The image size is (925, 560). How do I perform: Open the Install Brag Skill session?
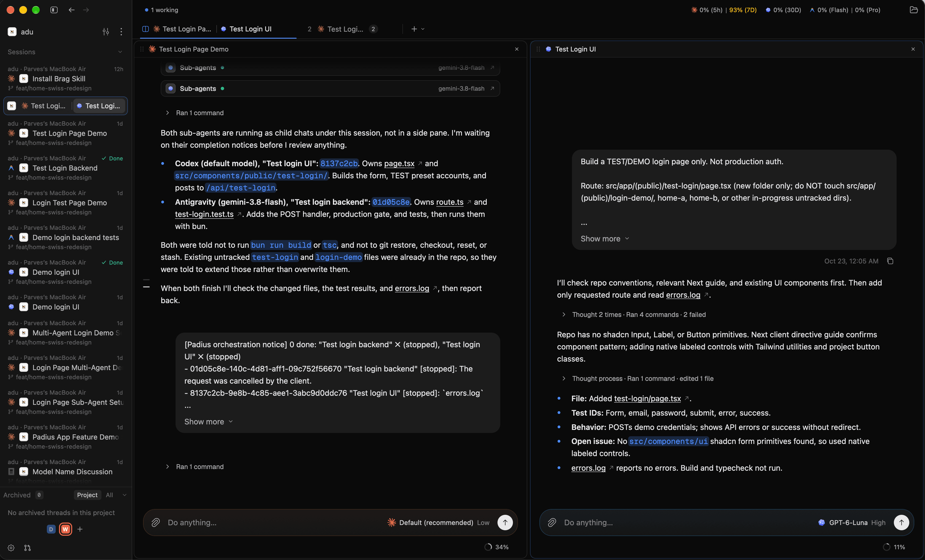(65, 79)
